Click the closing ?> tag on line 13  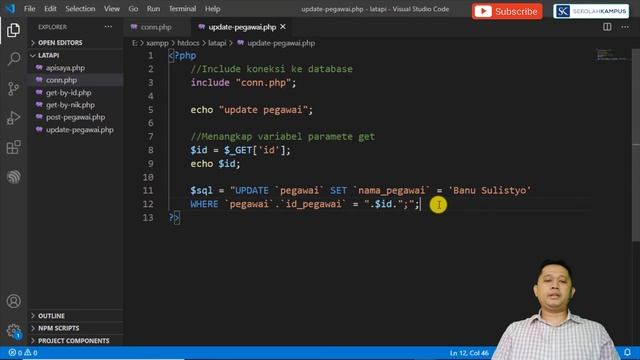point(174,218)
